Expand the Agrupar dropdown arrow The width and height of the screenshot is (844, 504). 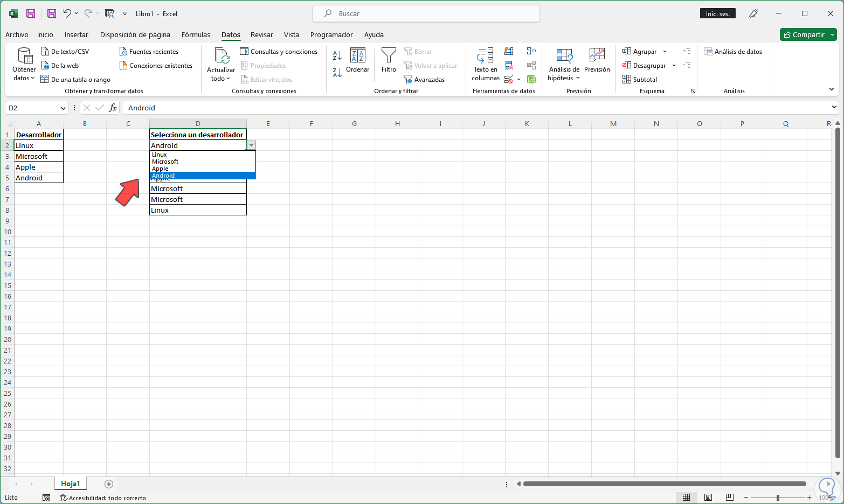[665, 52]
